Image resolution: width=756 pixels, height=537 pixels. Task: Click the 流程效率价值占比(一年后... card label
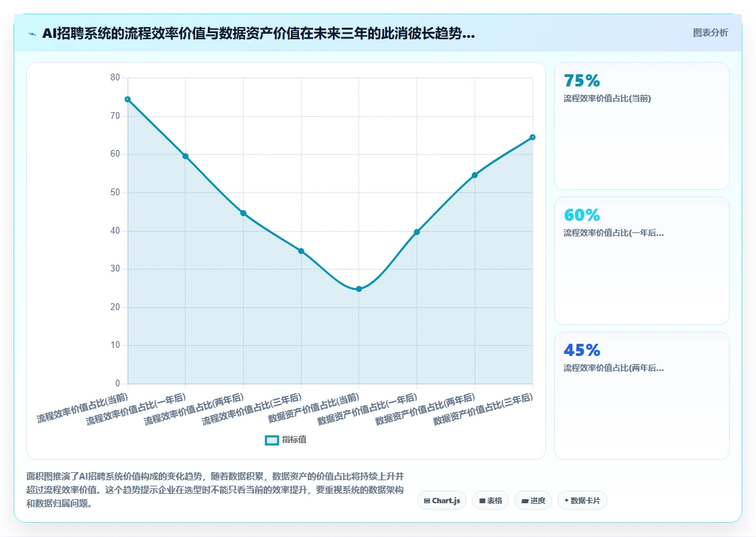tap(614, 233)
